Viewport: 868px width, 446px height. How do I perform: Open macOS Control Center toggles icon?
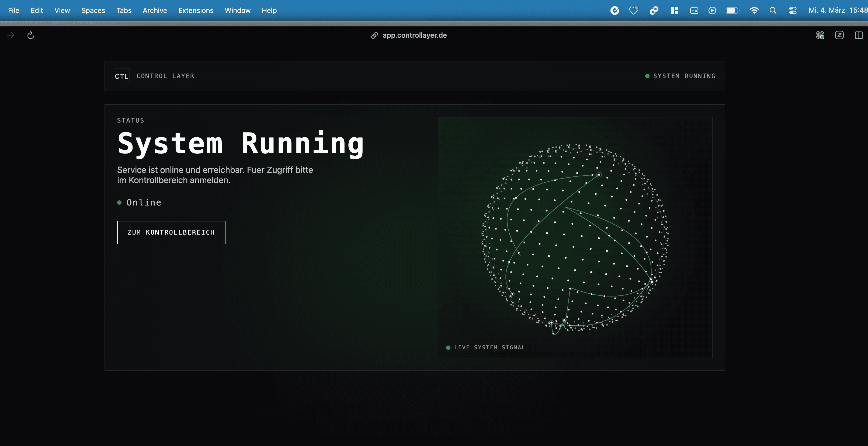tap(793, 11)
